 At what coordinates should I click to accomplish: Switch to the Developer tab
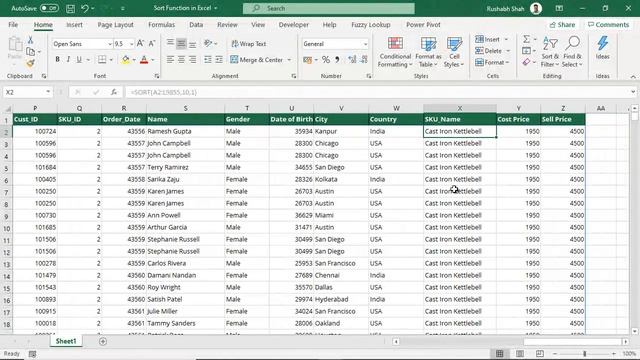pyautogui.click(x=293, y=24)
